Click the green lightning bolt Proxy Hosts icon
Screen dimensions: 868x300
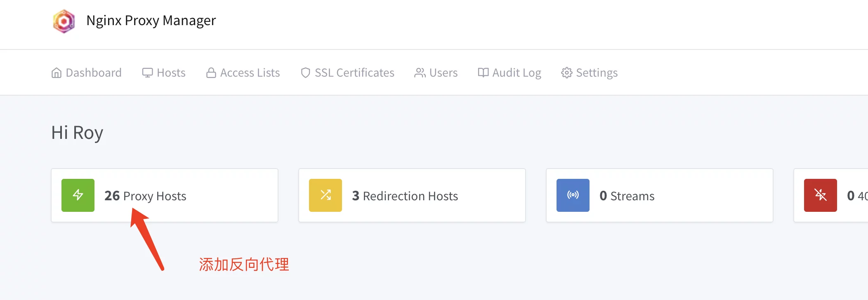click(x=78, y=195)
